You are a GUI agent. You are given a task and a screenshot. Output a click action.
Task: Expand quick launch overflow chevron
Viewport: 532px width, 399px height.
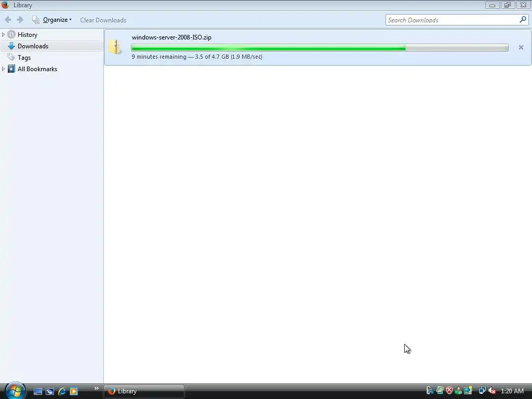click(x=96, y=389)
